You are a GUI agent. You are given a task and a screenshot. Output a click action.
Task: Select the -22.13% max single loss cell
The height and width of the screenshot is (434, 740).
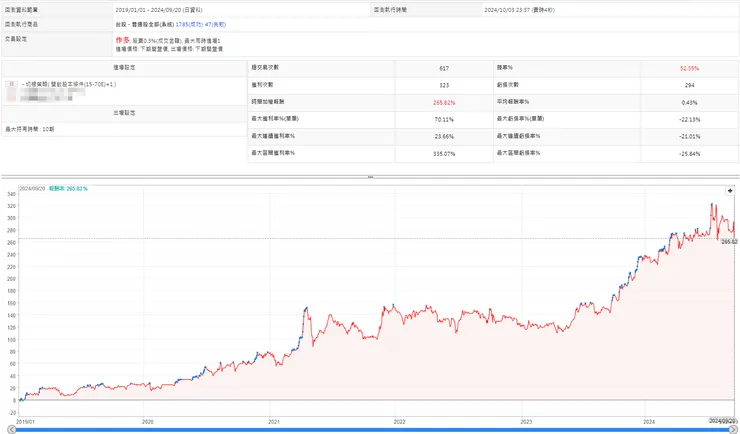pyautogui.click(x=689, y=119)
